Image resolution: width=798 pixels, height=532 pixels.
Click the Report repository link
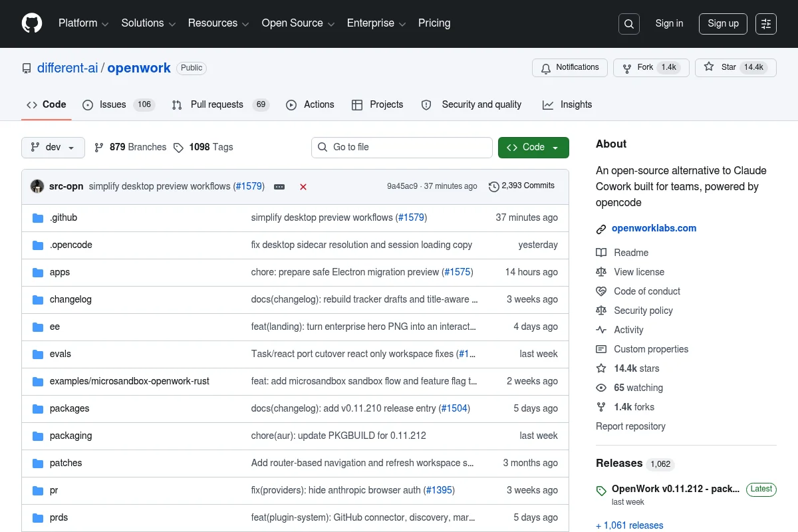[630, 426]
